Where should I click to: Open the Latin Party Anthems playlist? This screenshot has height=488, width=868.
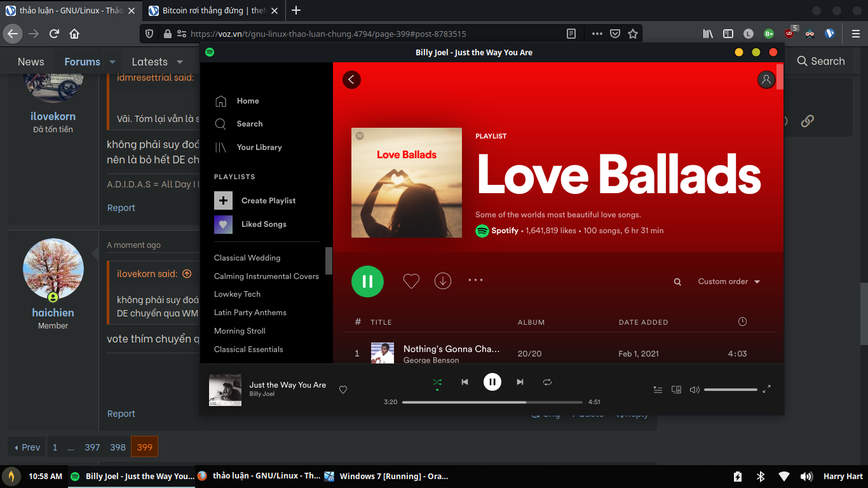pos(250,313)
